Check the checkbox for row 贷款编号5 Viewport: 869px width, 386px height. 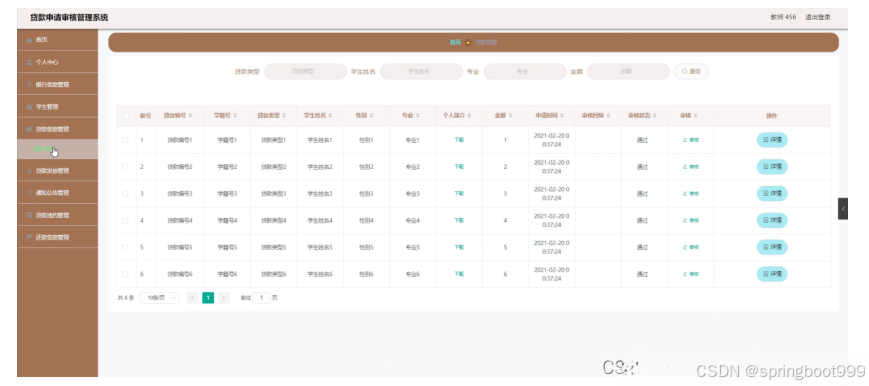126,247
